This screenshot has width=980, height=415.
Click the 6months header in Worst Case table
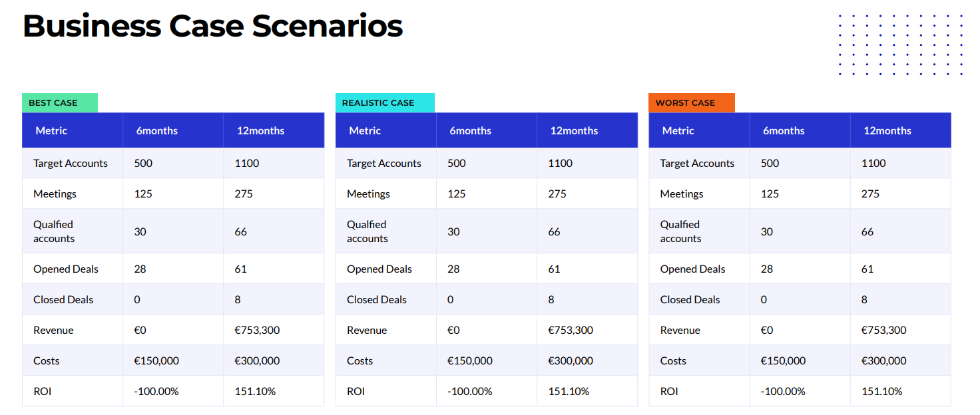coord(784,130)
